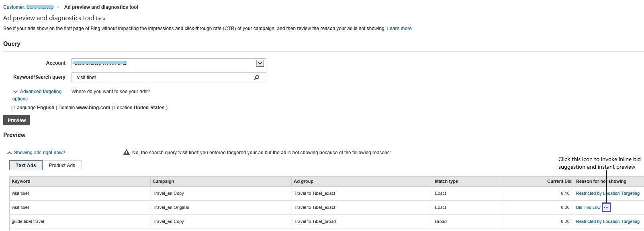This screenshot has height=231, width=644.
Task: Sort table by Current Bid column header
Action: click(559, 181)
